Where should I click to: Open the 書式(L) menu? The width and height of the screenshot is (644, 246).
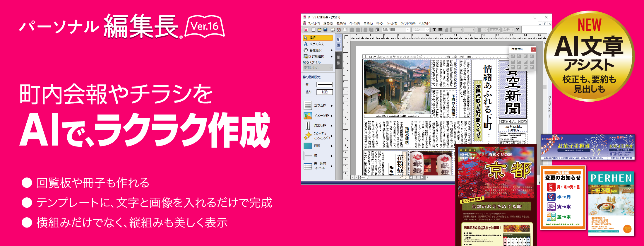click(368, 23)
